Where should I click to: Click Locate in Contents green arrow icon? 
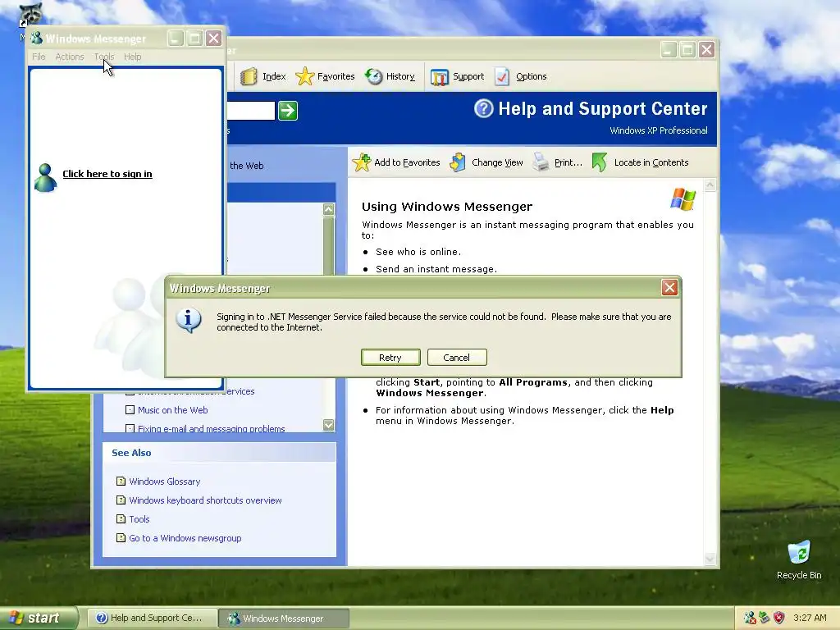[600, 162]
